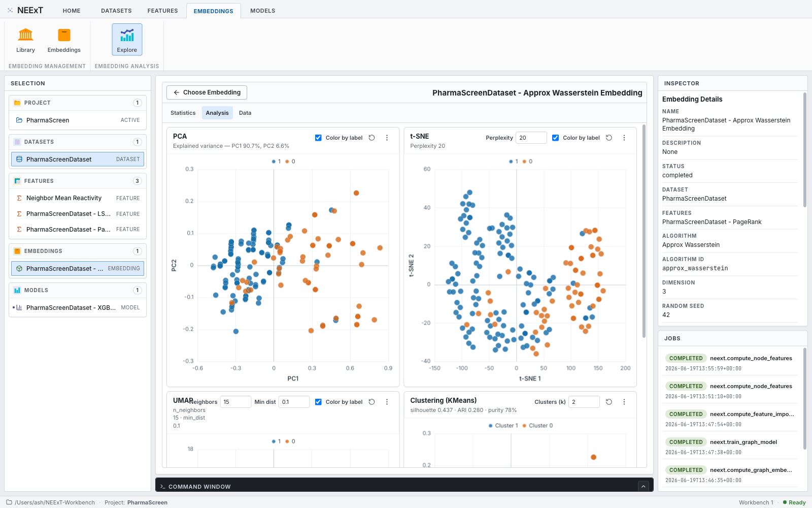Open the UMAP chart kebab menu
This screenshot has height=508, width=812.
[x=387, y=402]
